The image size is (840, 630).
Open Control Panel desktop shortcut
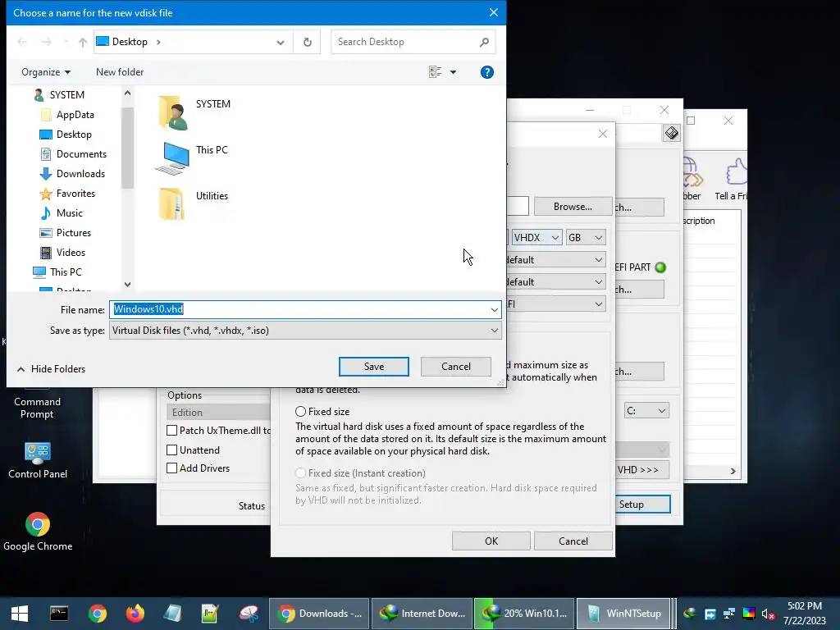pyautogui.click(x=38, y=460)
